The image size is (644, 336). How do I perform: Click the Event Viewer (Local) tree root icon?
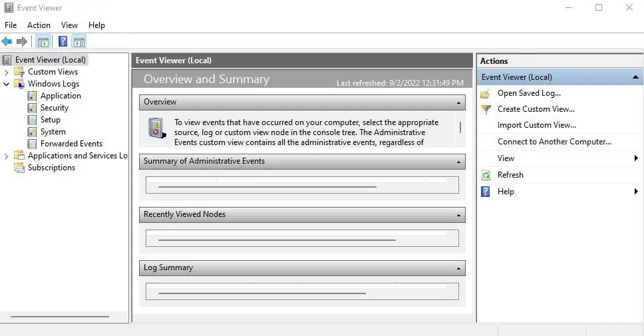(7, 60)
